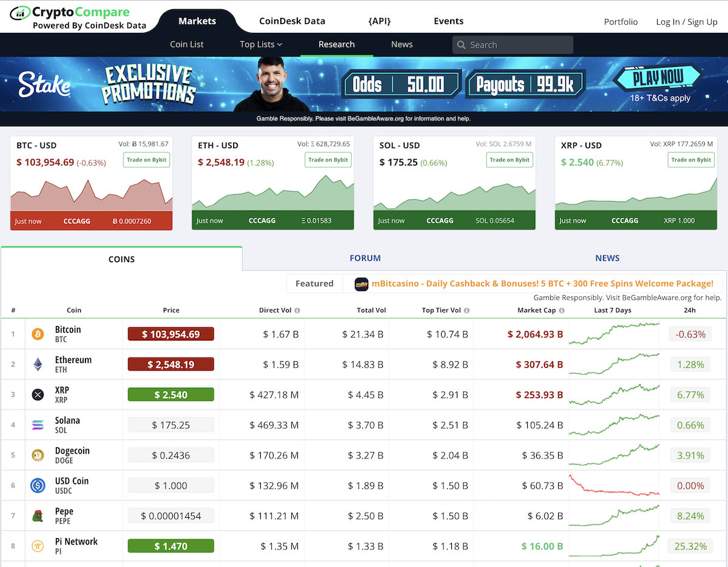Viewport: 728px width, 567px height.
Task: Click the Solana coin icon
Action: click(x=38, y=425)
